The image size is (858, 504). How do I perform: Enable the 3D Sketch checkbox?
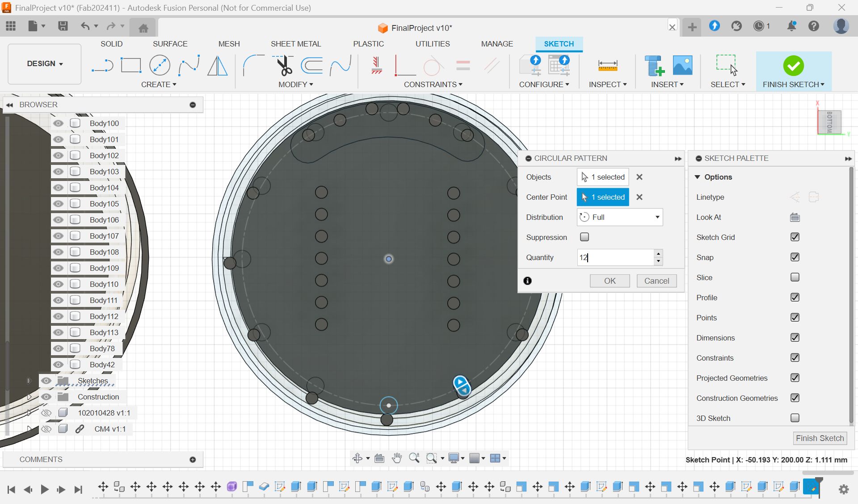click(x=795, y=418)
